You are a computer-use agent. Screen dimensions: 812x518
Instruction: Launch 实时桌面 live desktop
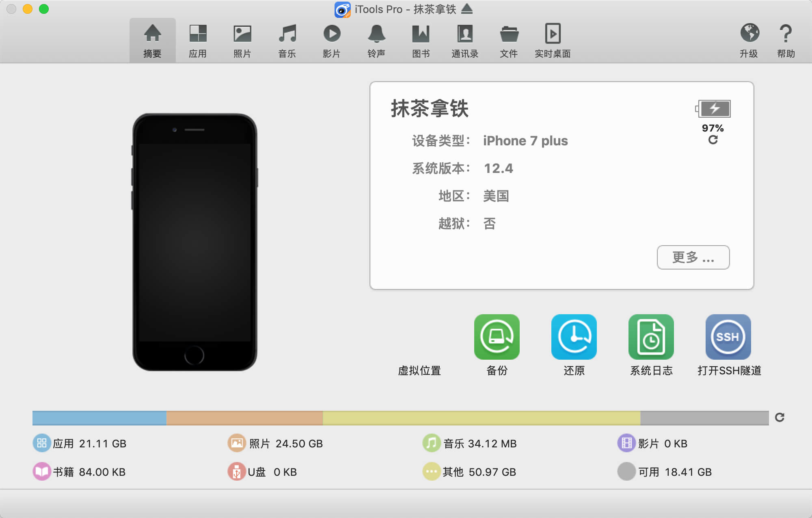[x=553, y=41]
